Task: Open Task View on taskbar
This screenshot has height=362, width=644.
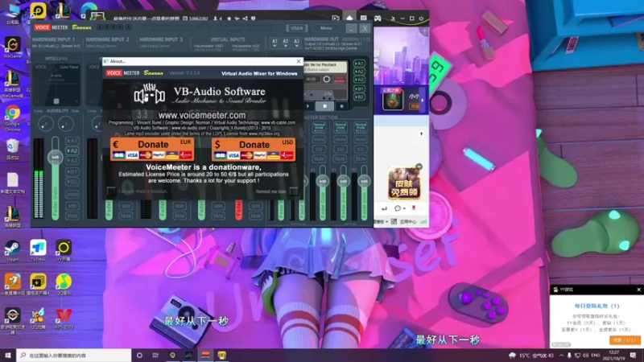Action: coord(155,355)
